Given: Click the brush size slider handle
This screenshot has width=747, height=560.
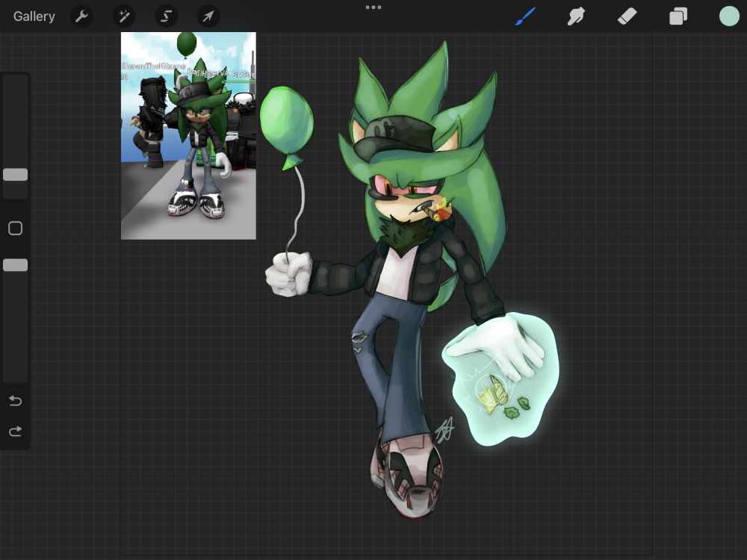Looking at the screenshot, I should click(x=15, y=174).
